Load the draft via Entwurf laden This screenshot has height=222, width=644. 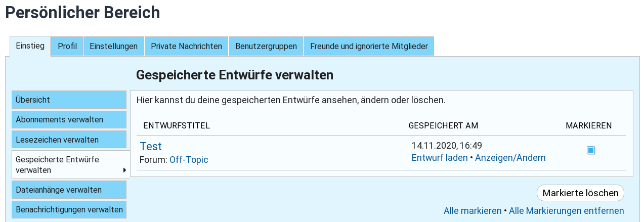click(x=440, y=158)
